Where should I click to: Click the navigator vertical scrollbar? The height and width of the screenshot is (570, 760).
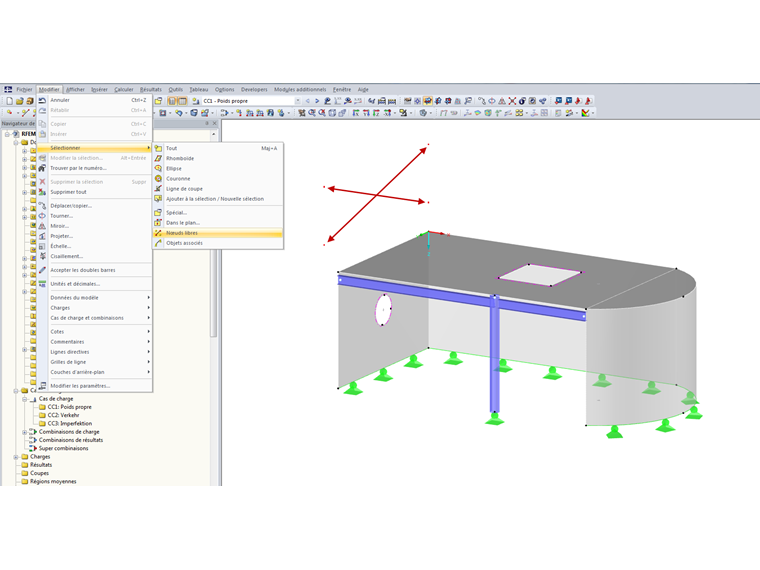click(214, 291)
